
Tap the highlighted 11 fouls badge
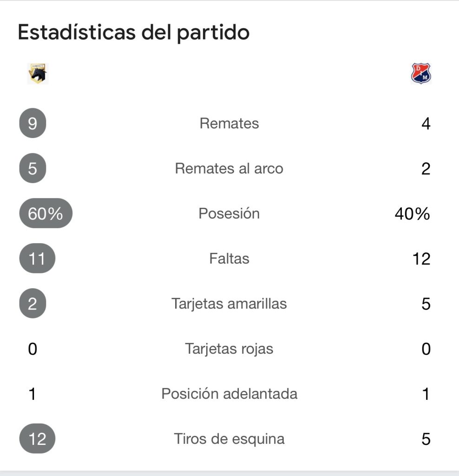(37, 258)
